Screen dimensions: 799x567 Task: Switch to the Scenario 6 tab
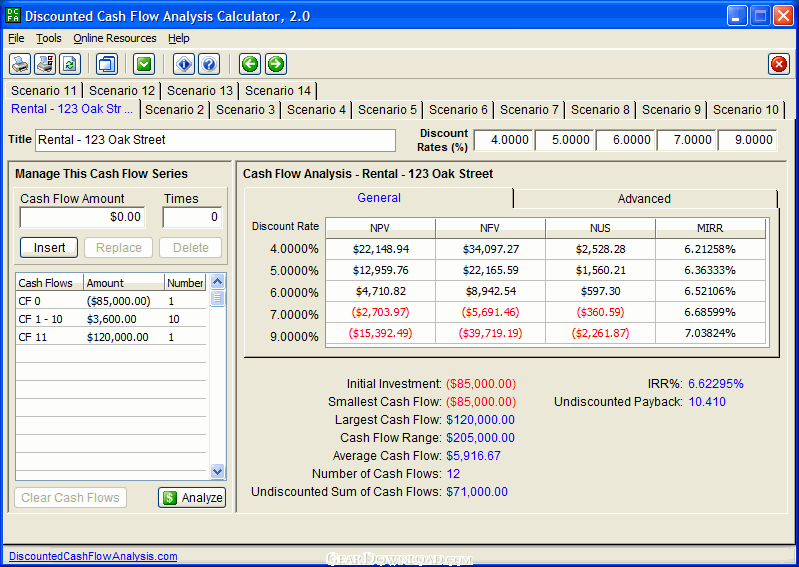[458, 110]
